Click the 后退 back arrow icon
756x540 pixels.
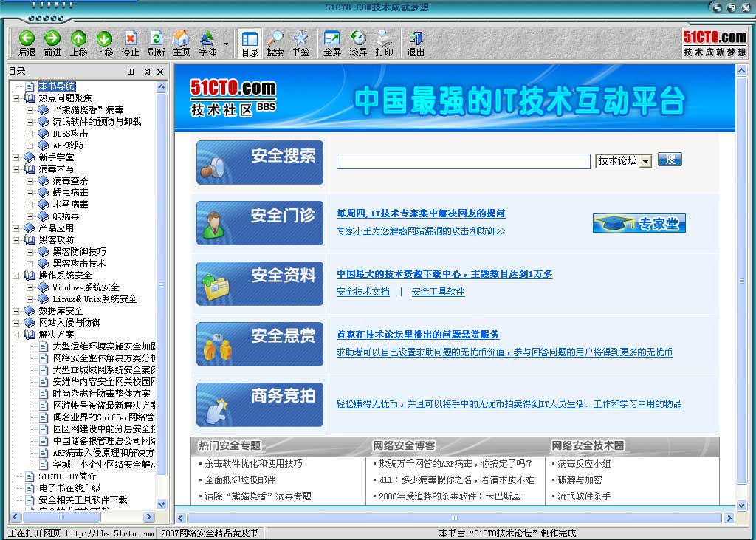coord(27,38)
